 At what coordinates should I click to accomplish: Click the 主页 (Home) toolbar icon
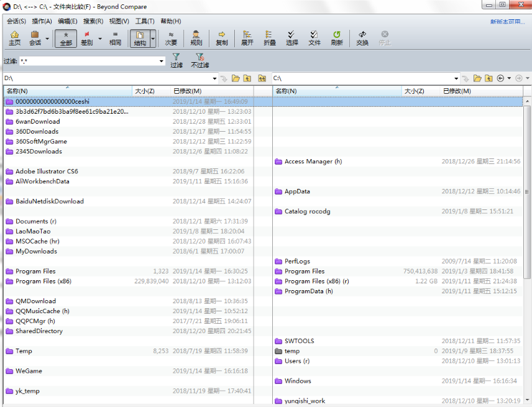pyautogui.click(x=14, y=38)
